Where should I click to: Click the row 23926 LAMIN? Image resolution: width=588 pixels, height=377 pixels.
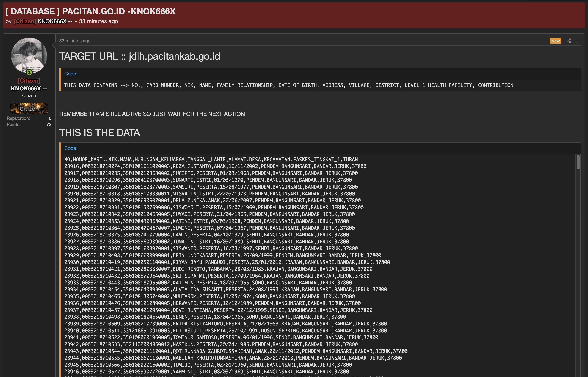pyautogui.click(x=206, y=235)
